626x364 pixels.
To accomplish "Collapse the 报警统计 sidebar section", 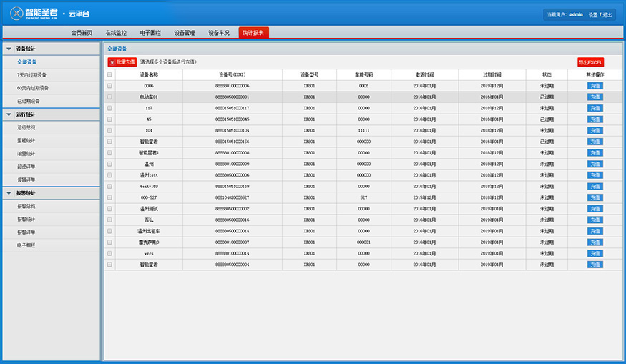I will (9, 193).
